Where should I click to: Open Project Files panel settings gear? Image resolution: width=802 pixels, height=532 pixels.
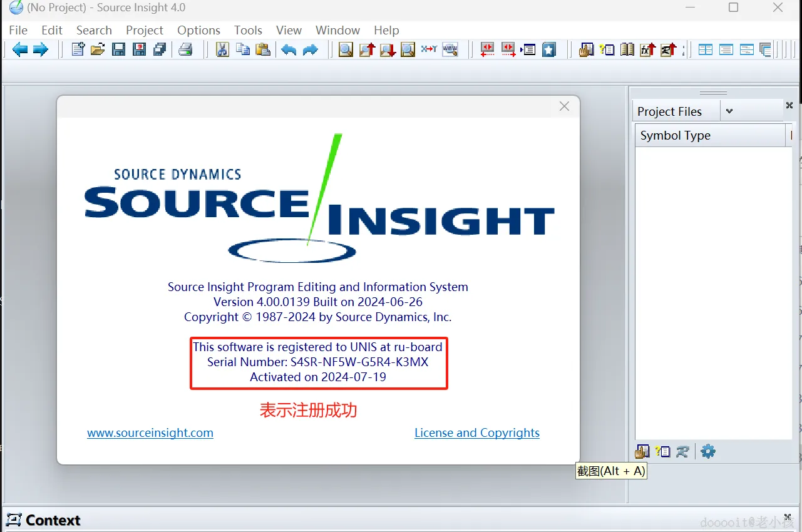[x=708, y=451]
